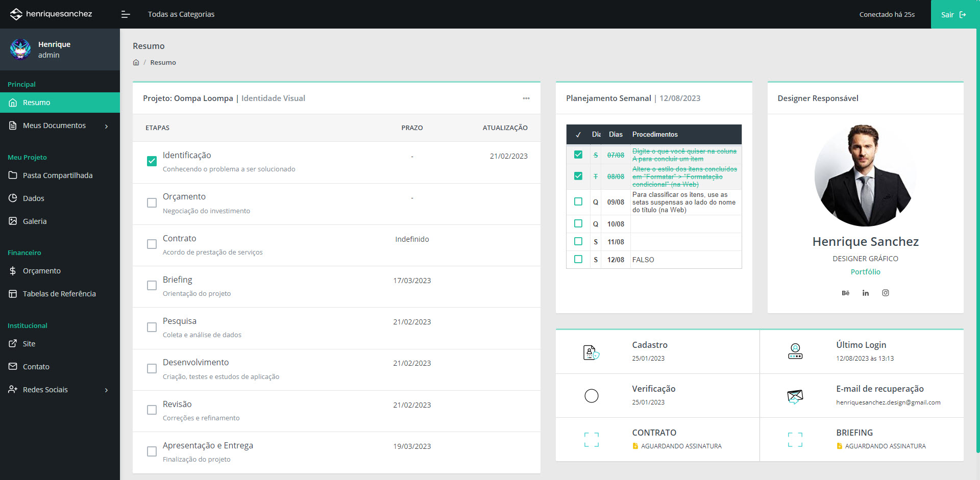Click the CONTRATO expand frame icon
This screenshot has width=980, height=480.
click(x=591, y=440)
